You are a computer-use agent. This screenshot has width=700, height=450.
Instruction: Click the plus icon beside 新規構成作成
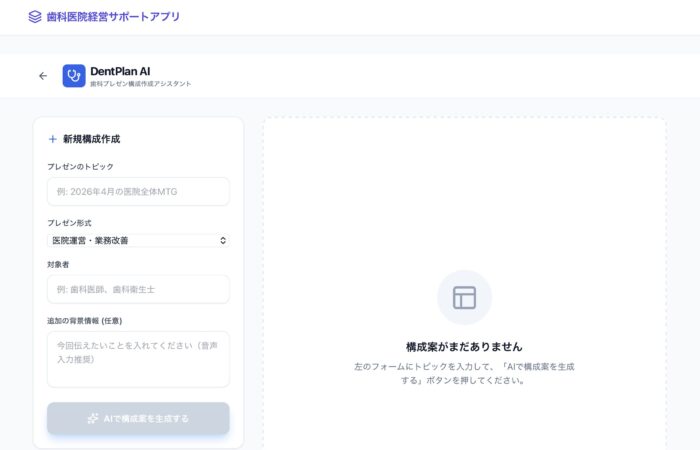click(x=53, y=139)
